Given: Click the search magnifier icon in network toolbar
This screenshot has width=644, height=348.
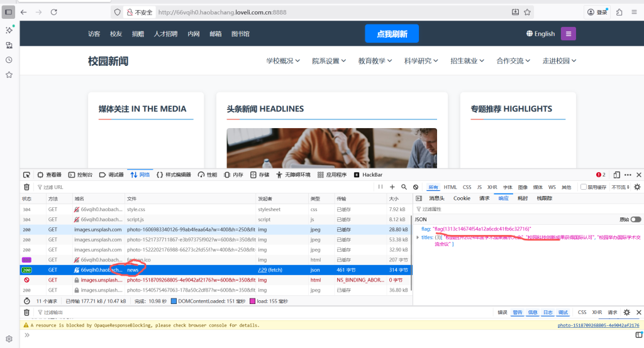Looking at the screenshot, I should [404, 187].
